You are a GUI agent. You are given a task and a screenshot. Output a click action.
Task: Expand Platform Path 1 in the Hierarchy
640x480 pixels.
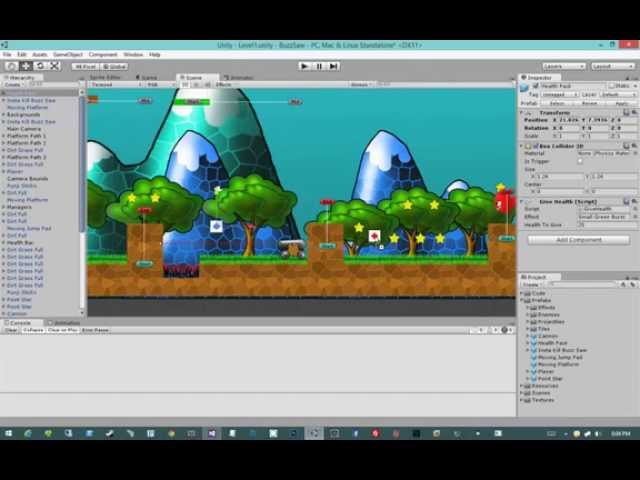tap(3, 136)
